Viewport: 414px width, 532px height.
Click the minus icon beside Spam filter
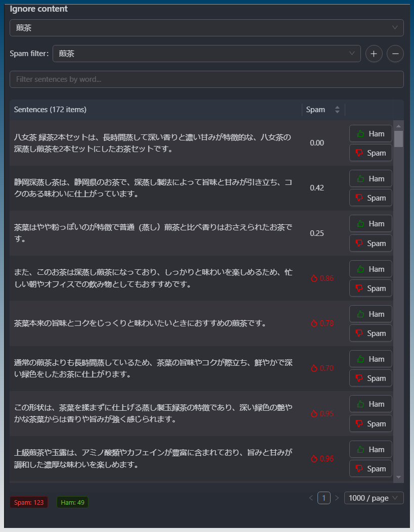pyautogui.click(x=395, y=54)
